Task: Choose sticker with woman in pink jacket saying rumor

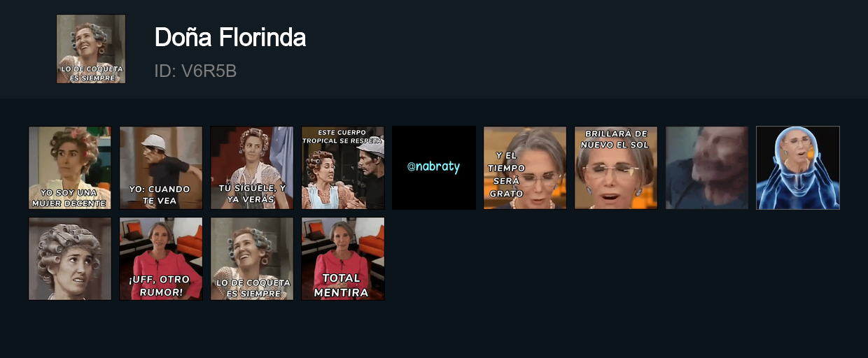Action: click(x=161, y=259)
